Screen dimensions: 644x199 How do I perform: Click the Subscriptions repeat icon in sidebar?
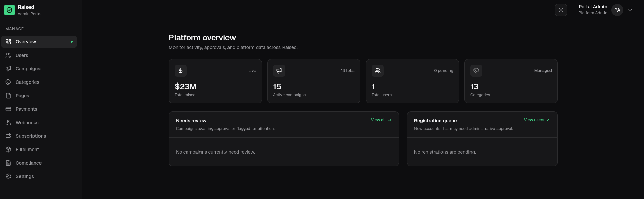8,136
